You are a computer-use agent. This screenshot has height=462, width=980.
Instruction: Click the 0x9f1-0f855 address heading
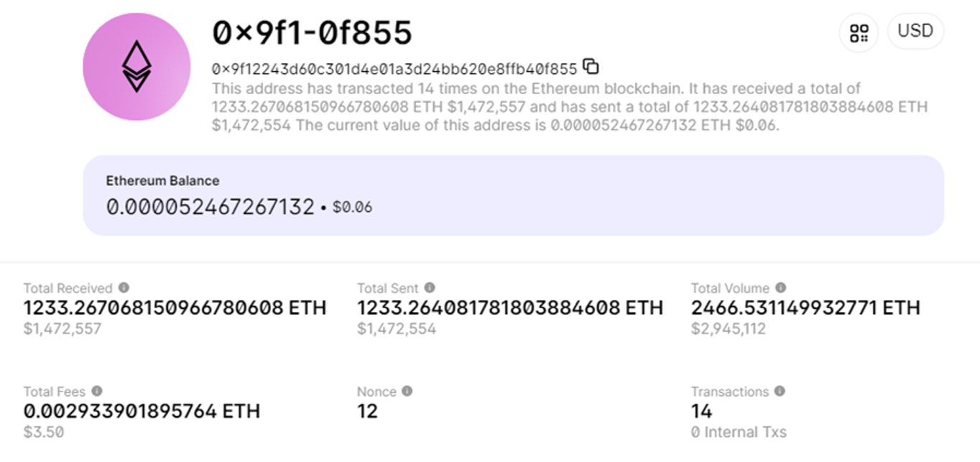point(312,33)
